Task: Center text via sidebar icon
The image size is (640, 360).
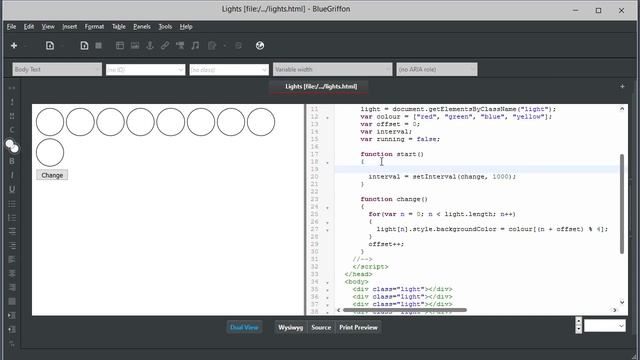Action: point(12,273)
